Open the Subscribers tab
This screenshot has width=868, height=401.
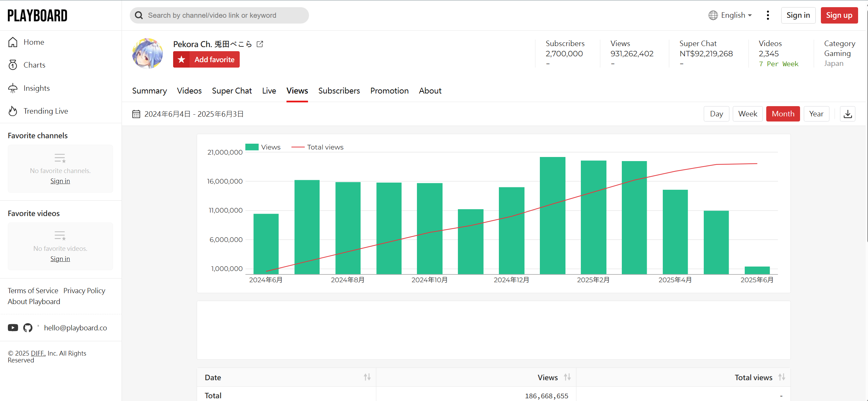tap(339, 91)
